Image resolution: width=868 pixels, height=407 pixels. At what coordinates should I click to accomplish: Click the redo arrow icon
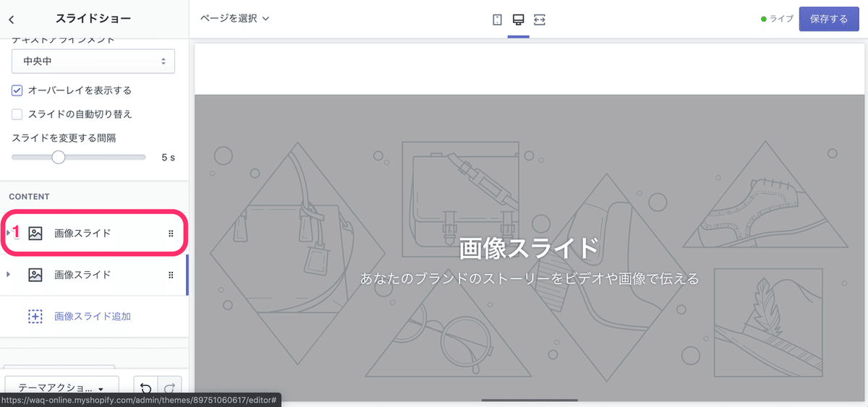[x=170, y=389]
